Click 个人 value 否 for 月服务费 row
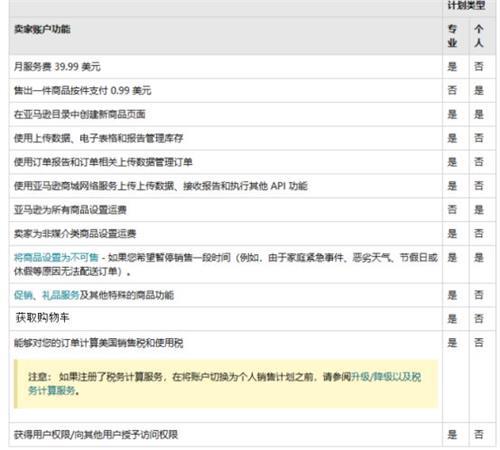 (x=479, y=67)
